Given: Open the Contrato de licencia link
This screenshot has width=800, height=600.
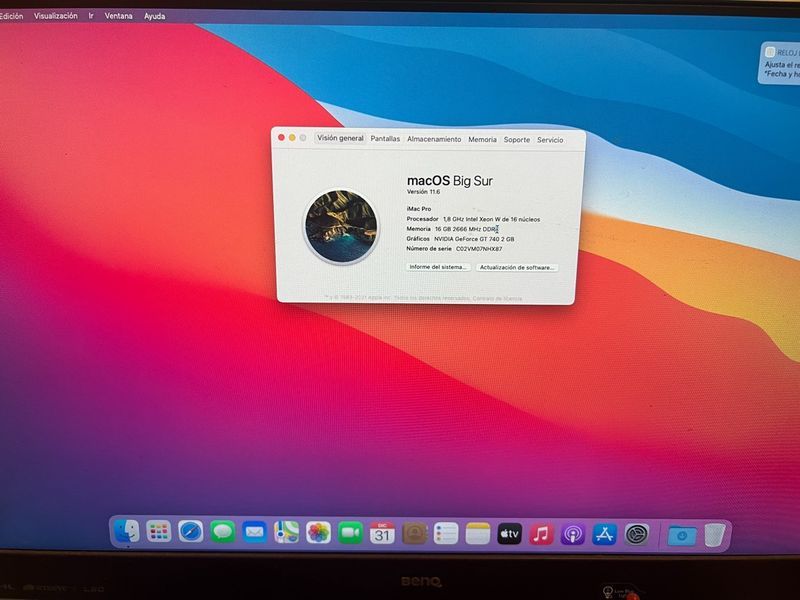Looking at the screenshot, I should pos(497,298).
